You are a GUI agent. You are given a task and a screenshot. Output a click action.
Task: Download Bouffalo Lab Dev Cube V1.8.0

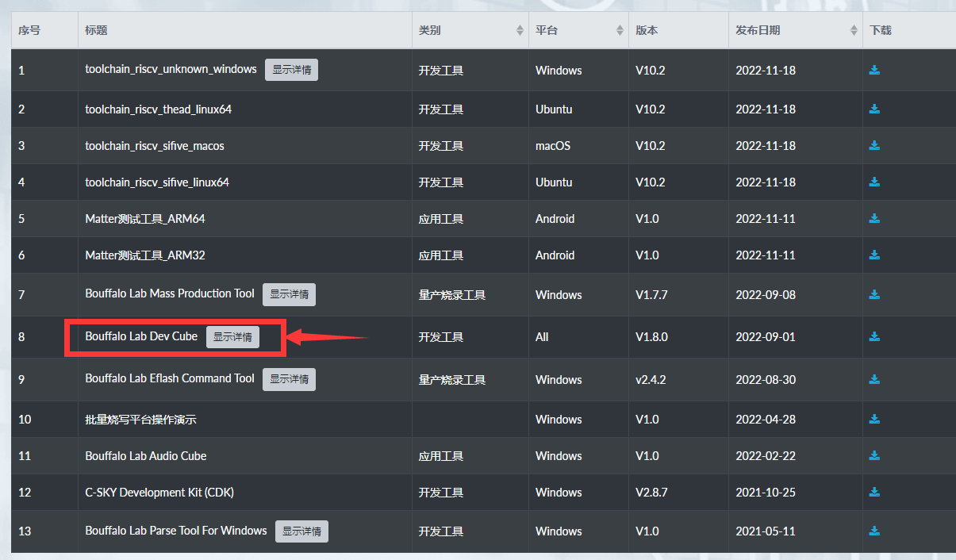point(874,336)
